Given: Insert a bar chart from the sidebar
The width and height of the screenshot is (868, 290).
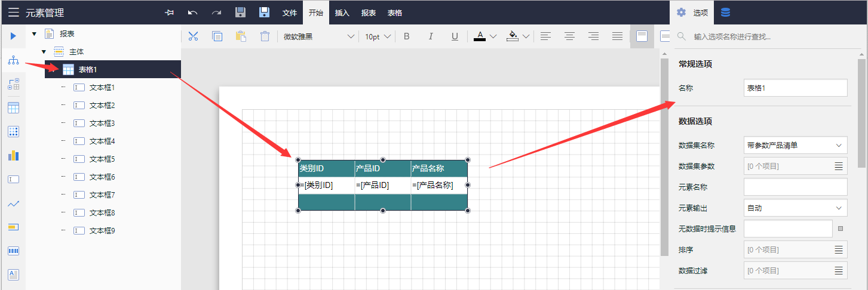Looking at the screenshot, I should (13, 156).
